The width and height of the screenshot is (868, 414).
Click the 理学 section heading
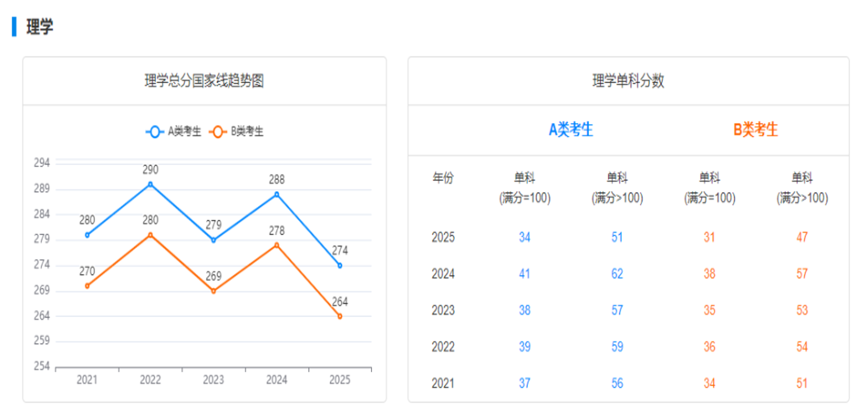40,26
